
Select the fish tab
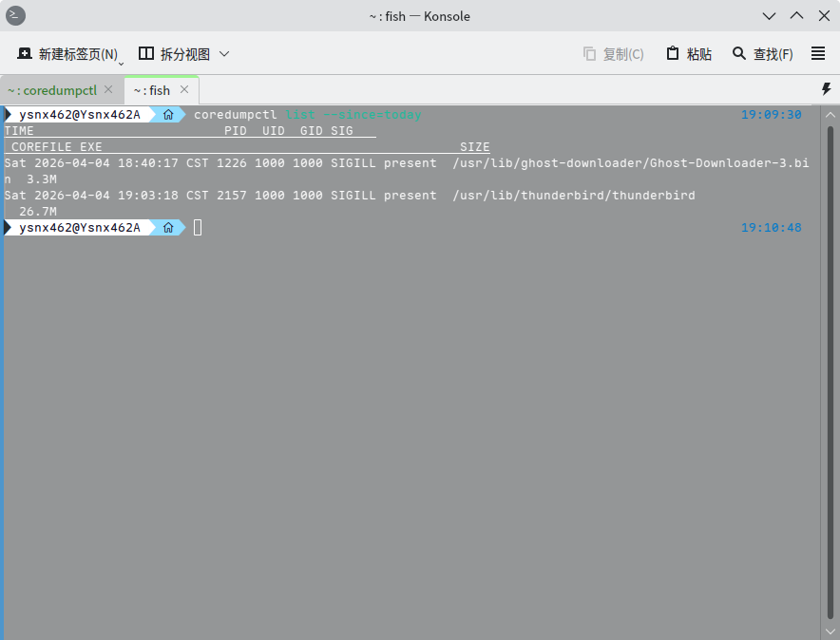[x=151, y=90]
